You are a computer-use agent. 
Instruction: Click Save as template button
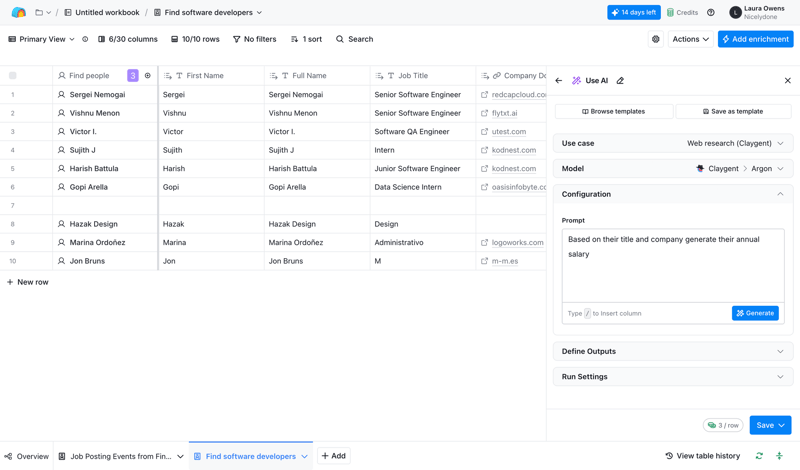click(x=733, y=111)
